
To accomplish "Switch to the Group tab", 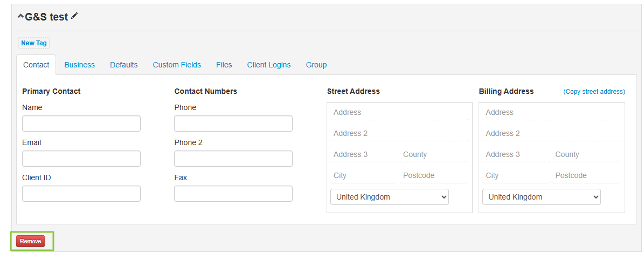I will pyautogui.click(x=316, y=65).
